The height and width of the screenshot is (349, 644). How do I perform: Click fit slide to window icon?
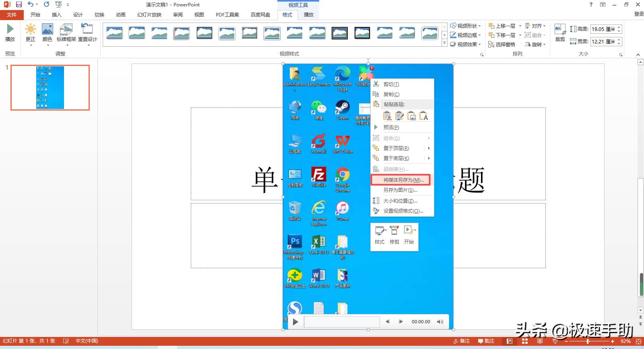pyautogui.click(x=638, y=341)
